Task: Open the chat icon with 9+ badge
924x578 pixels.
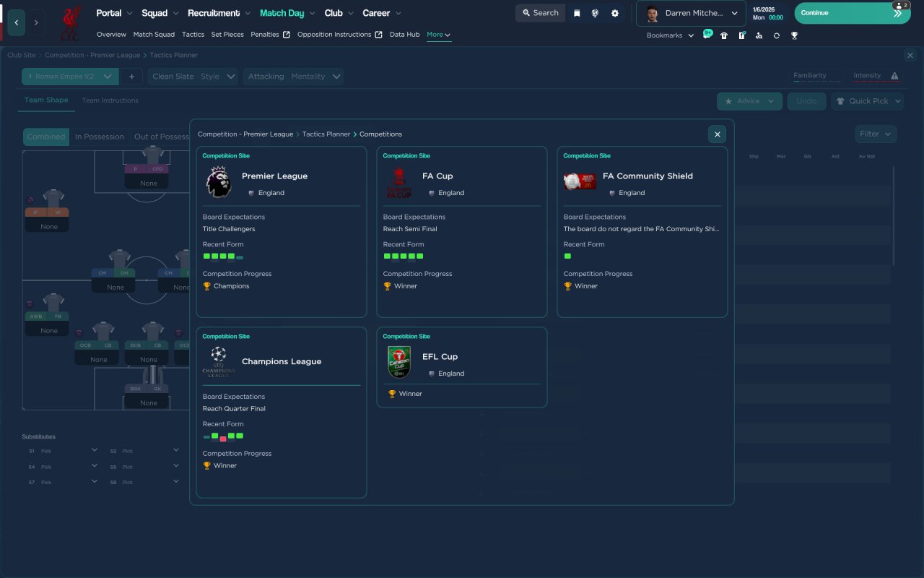Action: click(x=707, y=35)
